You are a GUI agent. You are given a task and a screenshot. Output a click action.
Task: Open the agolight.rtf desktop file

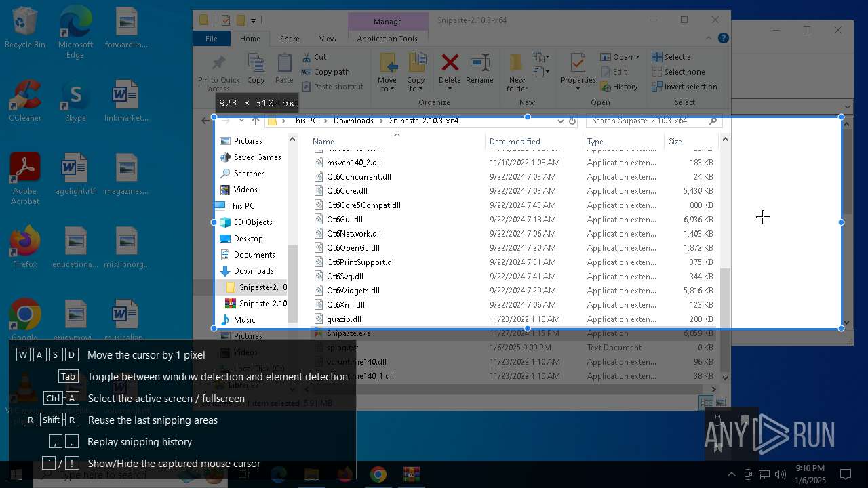tap(75, 174)
